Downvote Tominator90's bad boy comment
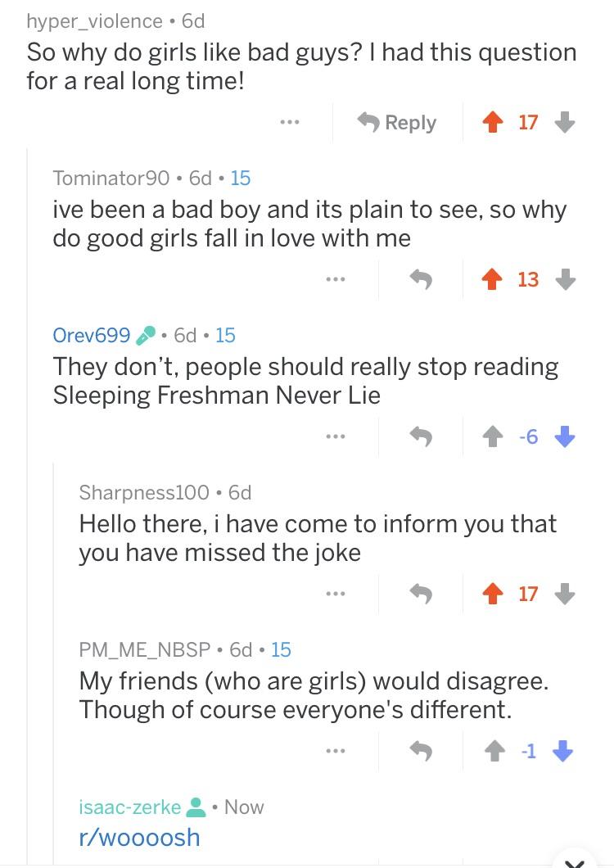614x868 pixels. tap(565, 280)
